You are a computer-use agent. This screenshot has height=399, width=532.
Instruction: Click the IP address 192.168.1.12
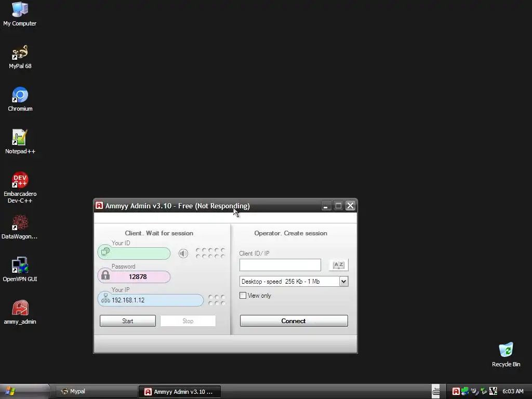[x=128, y=300]
